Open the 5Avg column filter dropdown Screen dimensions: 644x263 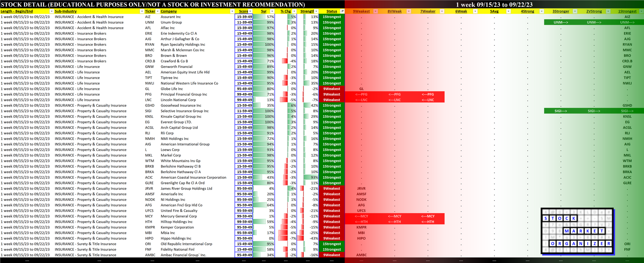(508, 11)
